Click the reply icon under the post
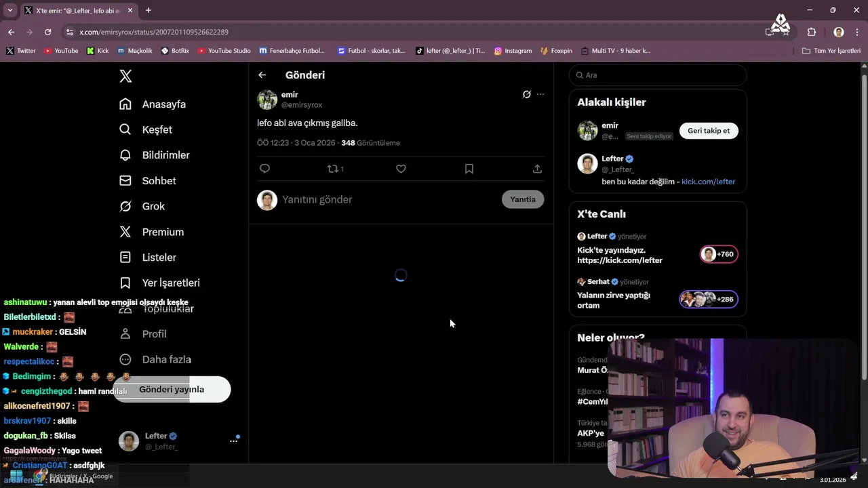Image resolution: width=868 pixels, height=488 pixels. 265,169
